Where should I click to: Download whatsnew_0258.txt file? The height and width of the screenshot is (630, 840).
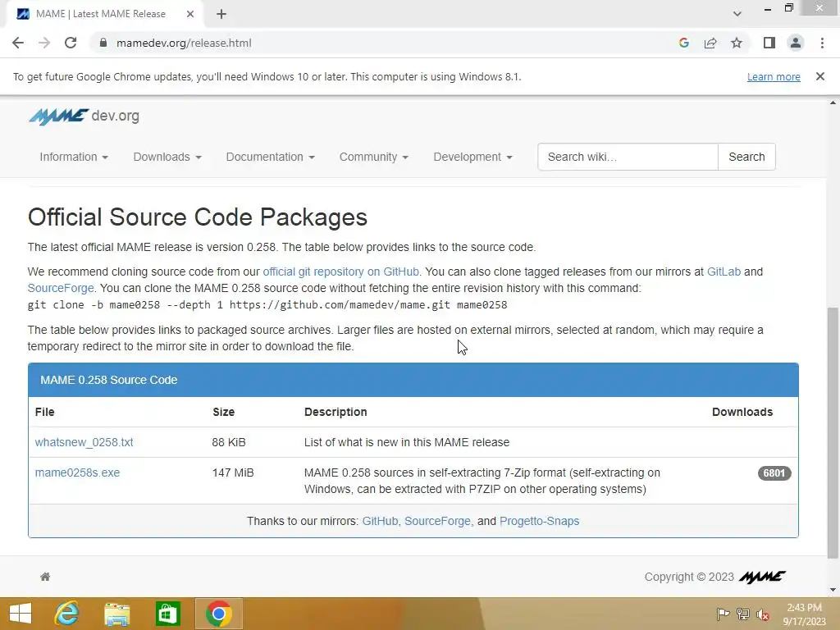pyautogui.click(x=84, y=442)
